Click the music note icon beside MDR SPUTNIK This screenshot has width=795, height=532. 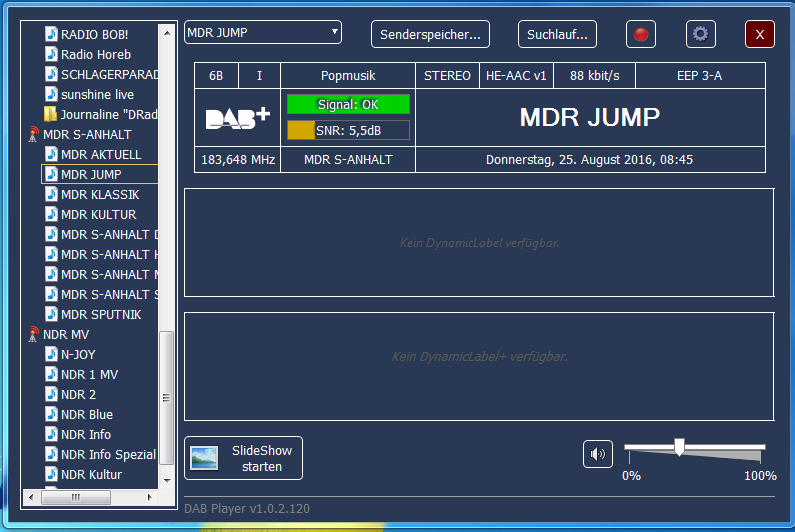click(x=51, y=315)
